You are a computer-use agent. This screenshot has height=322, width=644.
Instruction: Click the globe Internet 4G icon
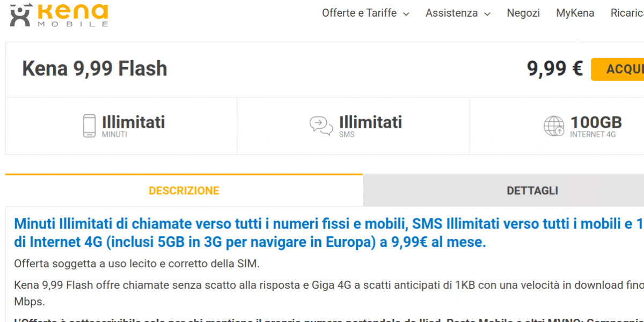pyautogui.click(x=554, y=126)
